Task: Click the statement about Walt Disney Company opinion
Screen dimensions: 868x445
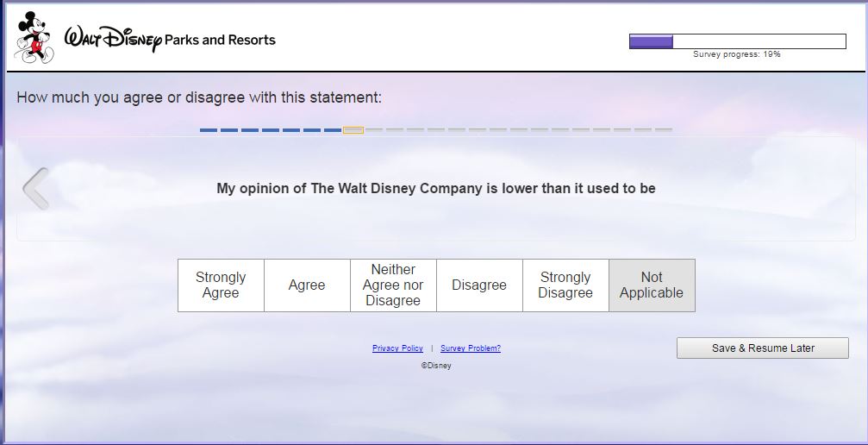Action: point(435,189)
